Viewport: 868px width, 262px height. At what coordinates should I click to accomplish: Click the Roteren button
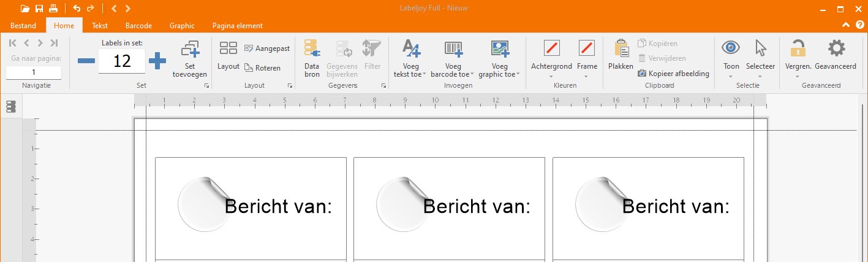[262, 68]
